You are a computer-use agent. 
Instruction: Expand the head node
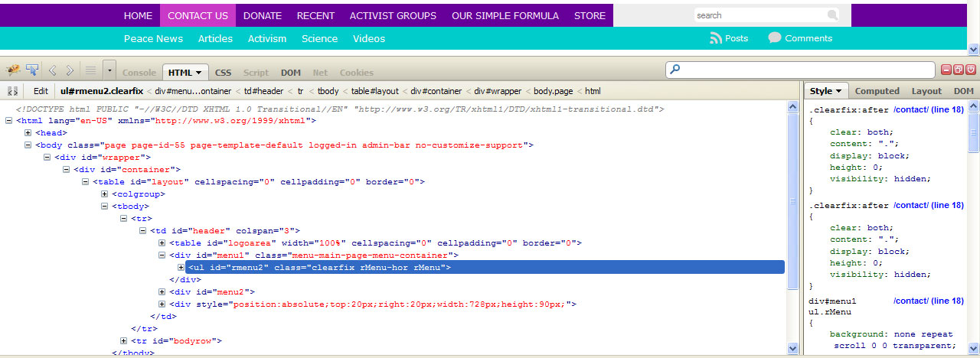(x=28, y=133)
